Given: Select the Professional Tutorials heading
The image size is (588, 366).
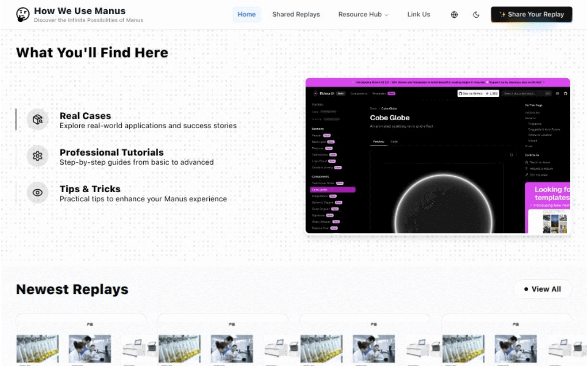Looking at the screenshot, I should pyautogui.click(x=111, y=152).
